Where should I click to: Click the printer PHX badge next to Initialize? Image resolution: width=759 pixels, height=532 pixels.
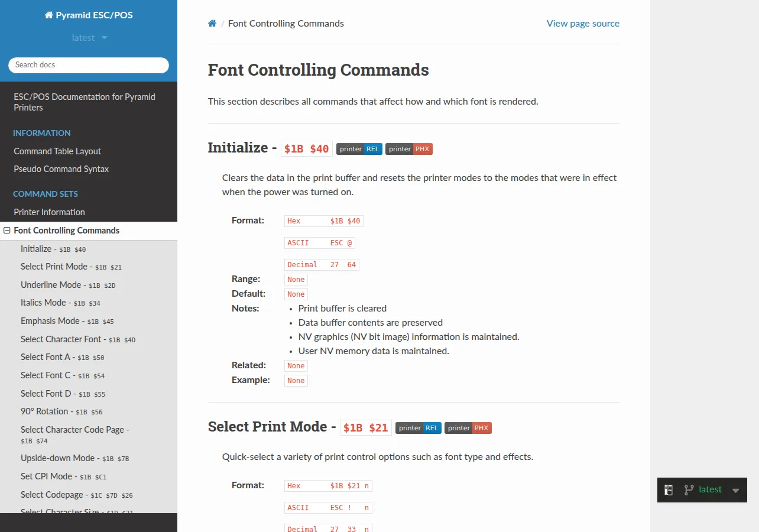pos(409,149)
